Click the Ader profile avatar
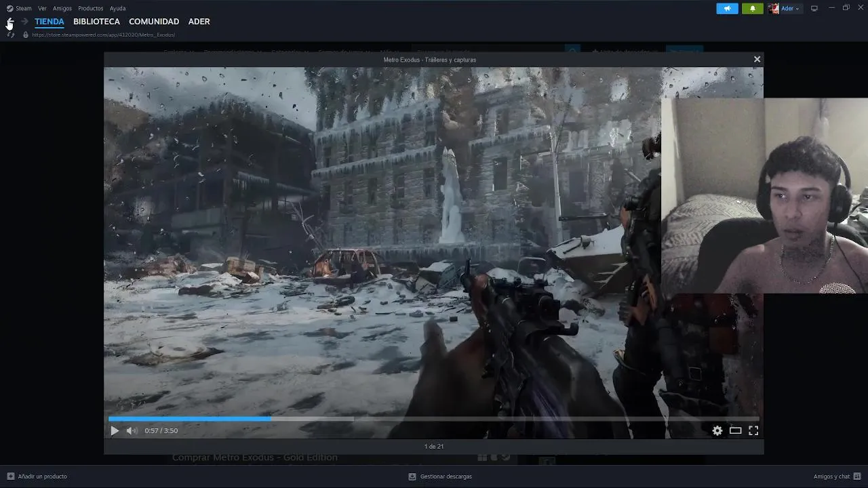This screenshot has width=868, height=488. click(x=774, y=8)
